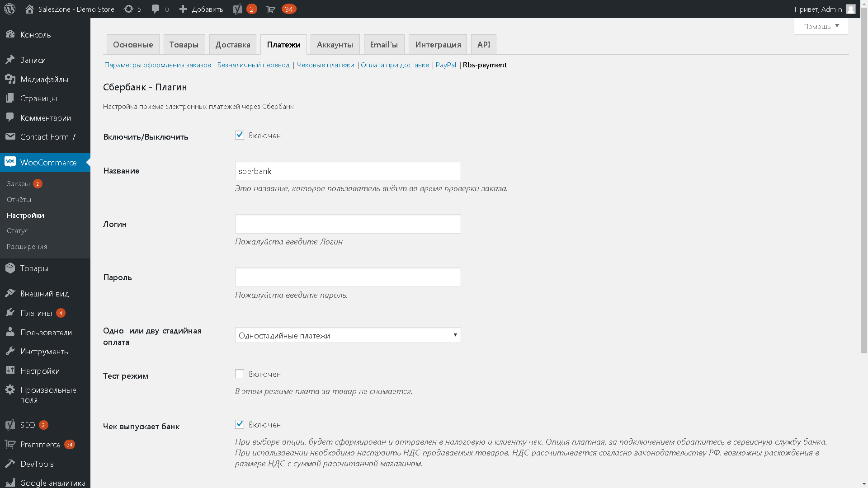This screenshot has width=868, height=488.
Task: Open the comments bubble icon in admin bar
Action: pyautogui.click(x=156, y=9)
